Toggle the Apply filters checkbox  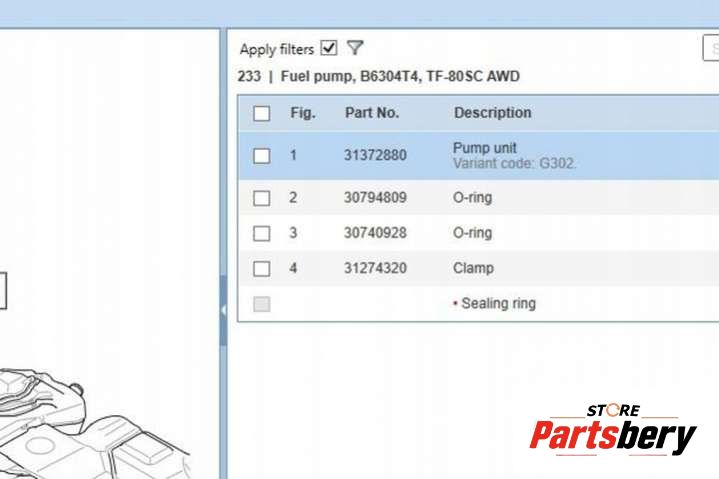click(329, 48)
